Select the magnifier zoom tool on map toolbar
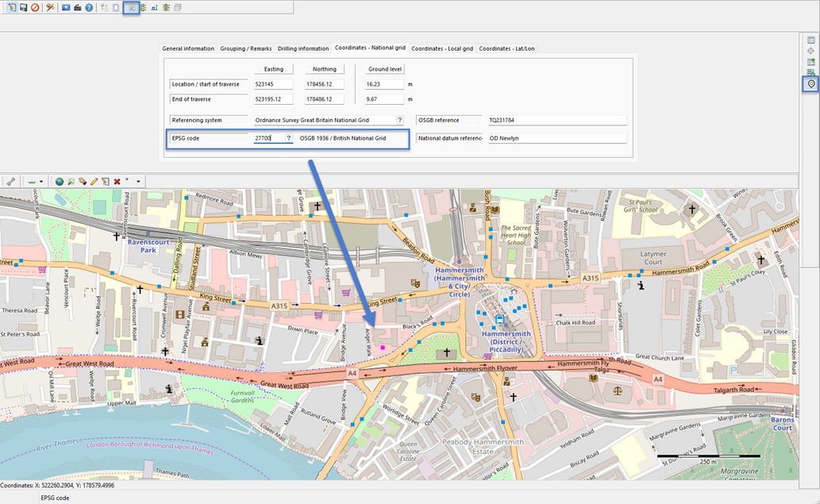This screenshot has height=504, width=820. point(71,182)
